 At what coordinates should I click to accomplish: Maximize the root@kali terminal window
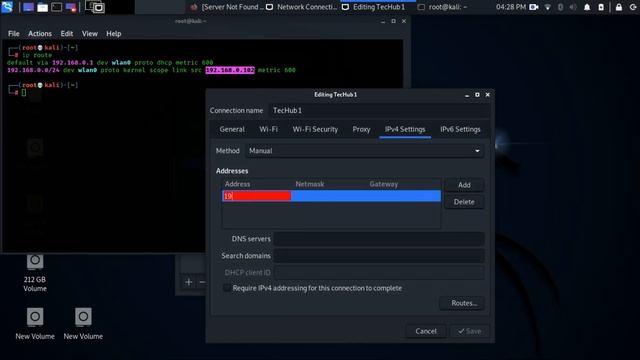(393, 21)
